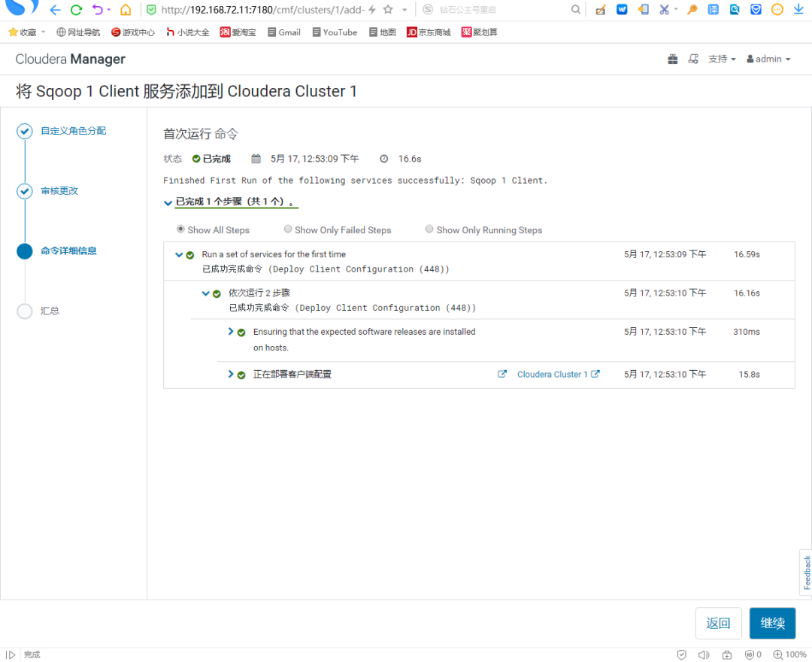Open the 小说大全 bookmark

tap(187, 32)
